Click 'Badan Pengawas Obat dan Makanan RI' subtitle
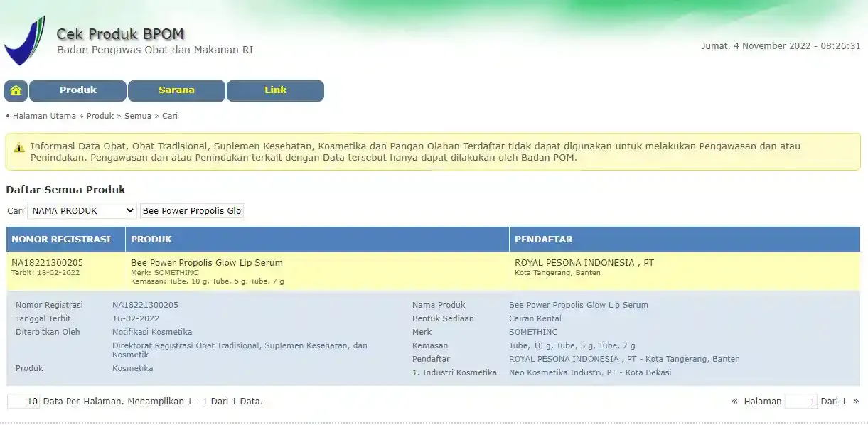This screenshot has width=868, height=425. (x=155, y=50)
